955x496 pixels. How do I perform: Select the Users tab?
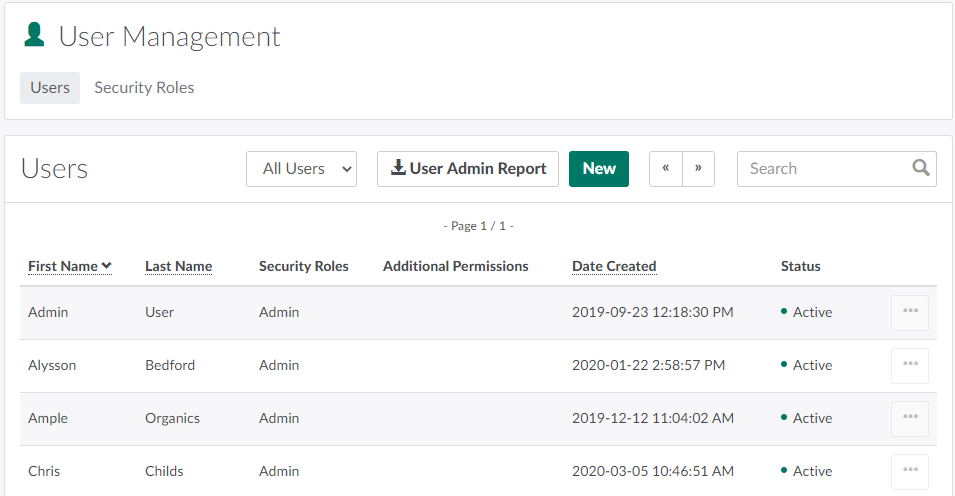click(50, 88)
